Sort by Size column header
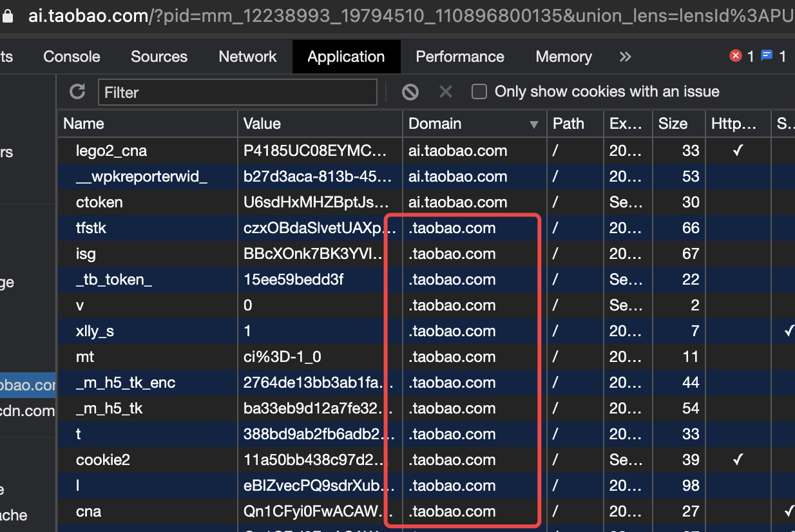Viewport: 795px width, 532px height. (x=678, y=124)
